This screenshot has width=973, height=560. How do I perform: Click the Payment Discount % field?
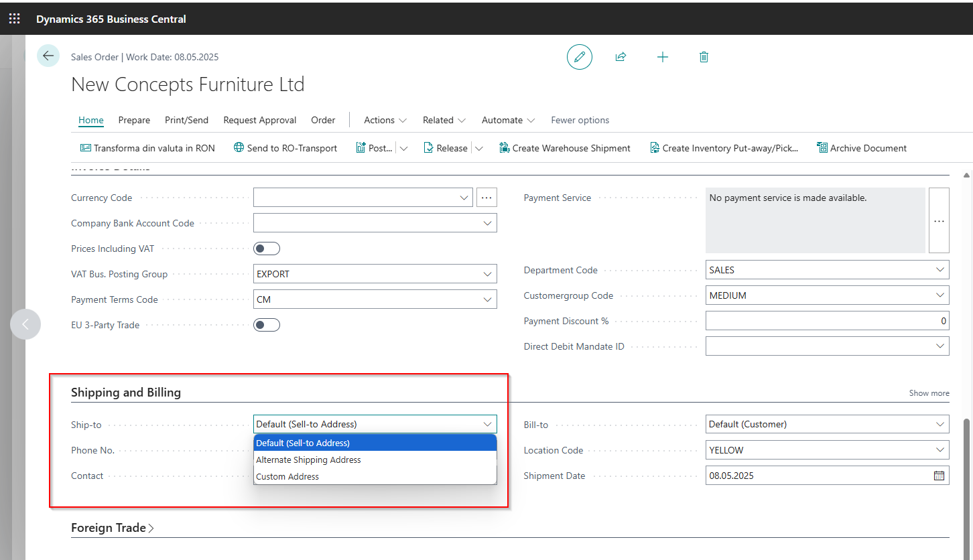point(828,321)
